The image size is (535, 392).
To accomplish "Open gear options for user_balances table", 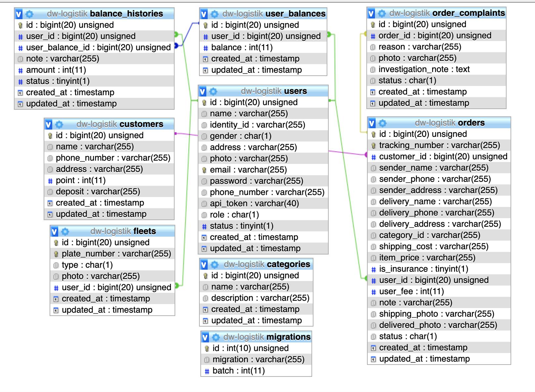I will pos(215,14).
